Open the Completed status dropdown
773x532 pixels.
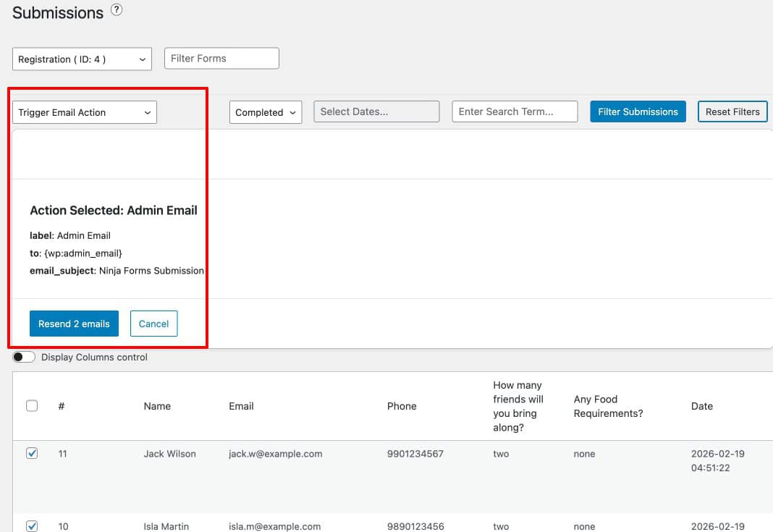pyautogui.click(x=265, y=112)
